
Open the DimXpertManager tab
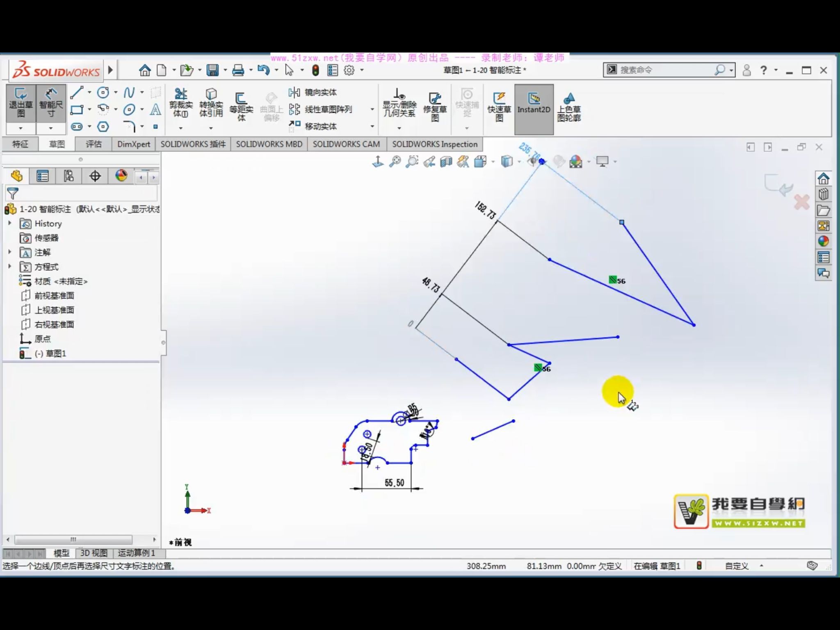[95, 176]
